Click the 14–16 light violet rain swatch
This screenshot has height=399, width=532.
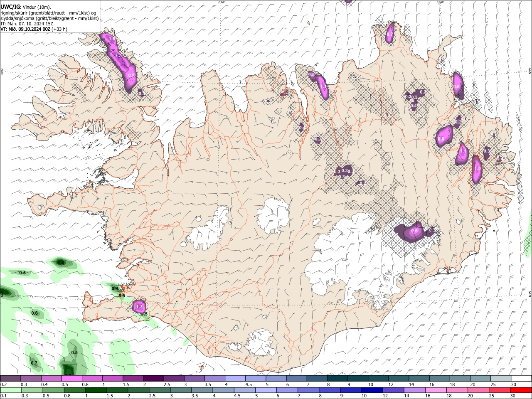pos(415,390)
